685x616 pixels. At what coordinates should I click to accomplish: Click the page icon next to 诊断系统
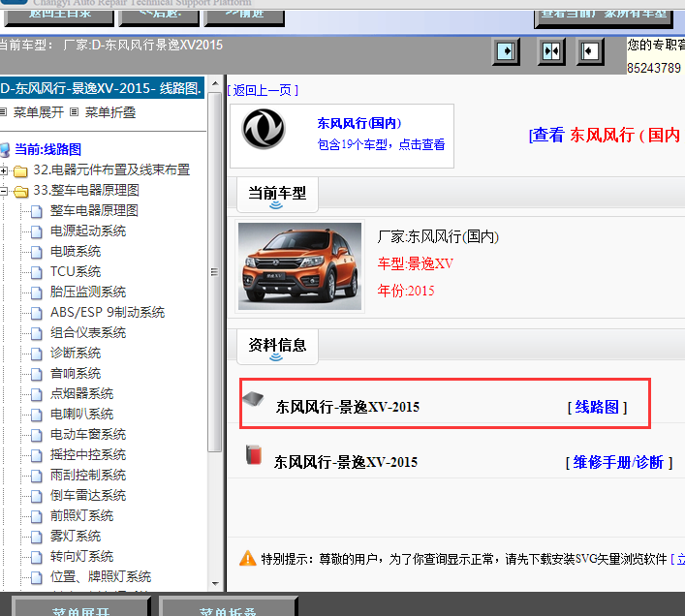coord(37,354)
